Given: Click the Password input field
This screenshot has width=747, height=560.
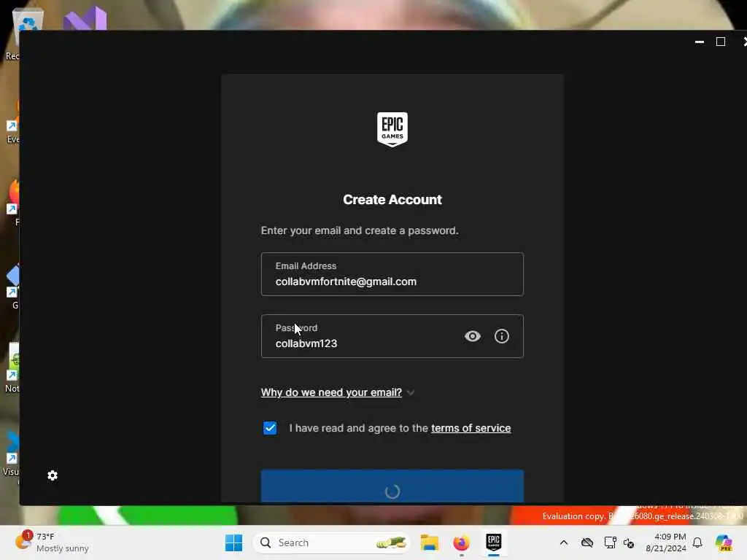Looking at the screenshot, I should 392,335.
